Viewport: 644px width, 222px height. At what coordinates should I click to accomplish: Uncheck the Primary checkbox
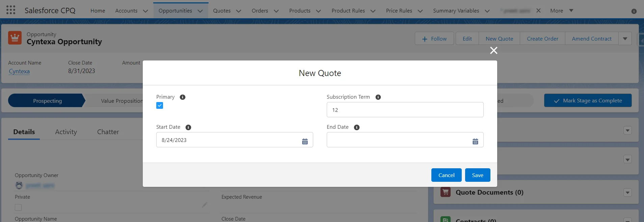(x=160, y=106)
